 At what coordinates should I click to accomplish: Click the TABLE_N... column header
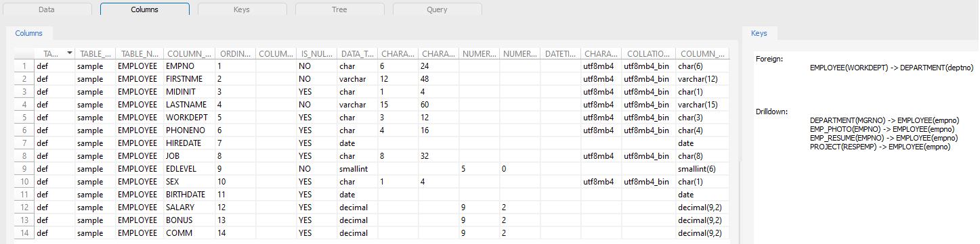point(140,53)
